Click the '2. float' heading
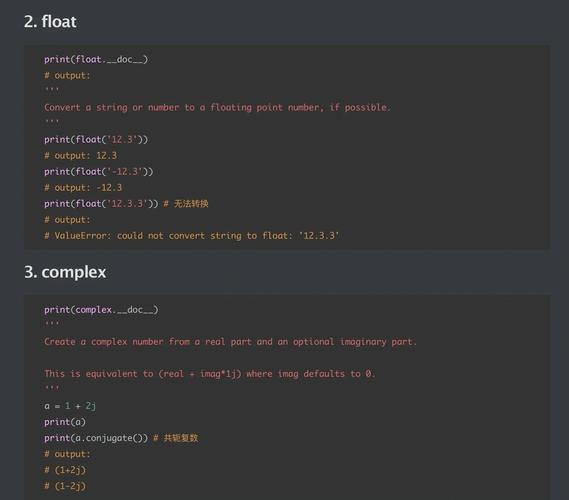 coord(50,21)
